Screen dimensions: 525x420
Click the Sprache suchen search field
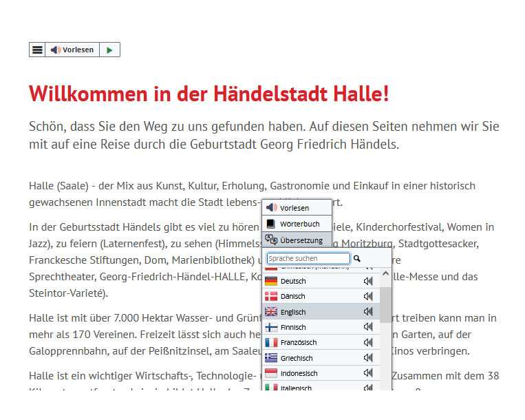(x=308, y=259)
